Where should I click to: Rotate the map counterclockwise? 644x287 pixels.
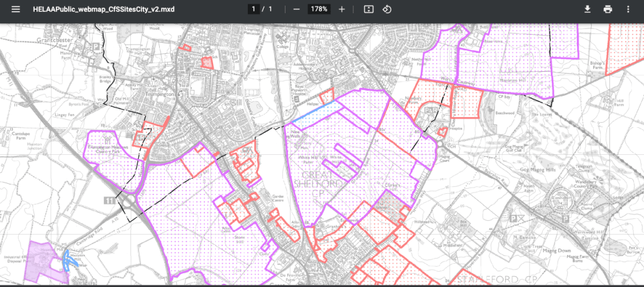[387, 9]
